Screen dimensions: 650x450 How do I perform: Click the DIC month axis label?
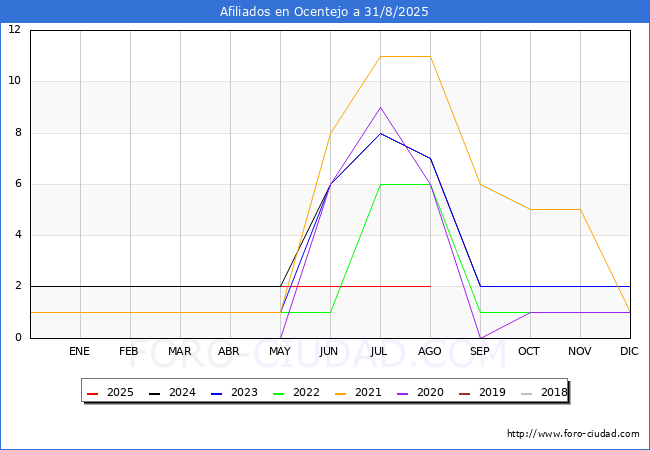pyautogui.click(x=629, y=351)
